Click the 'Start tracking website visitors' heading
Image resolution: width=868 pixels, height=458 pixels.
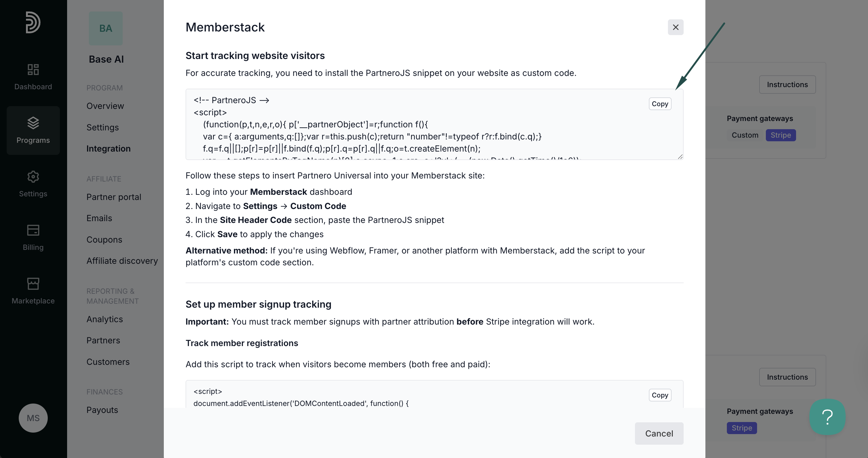click(x=255, y=56)
